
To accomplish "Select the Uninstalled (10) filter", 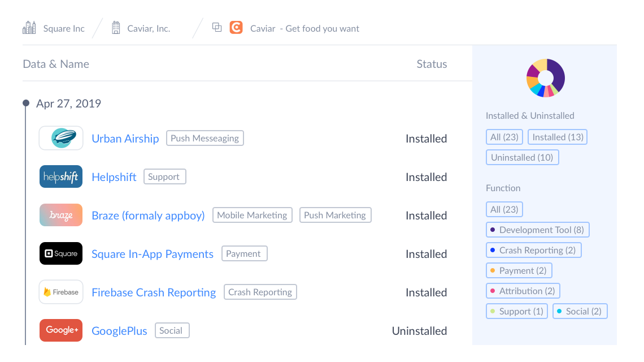I will pyautogui.click(x=522, y=157).
